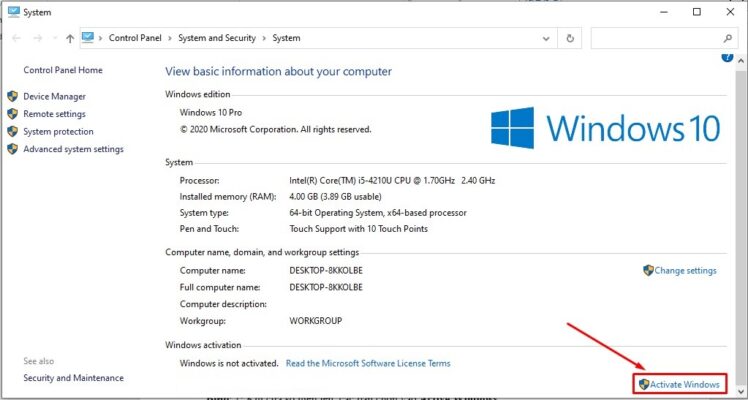The image size is (748, 400).
Task: Click Activate Windows link
Action: point(685,384)
